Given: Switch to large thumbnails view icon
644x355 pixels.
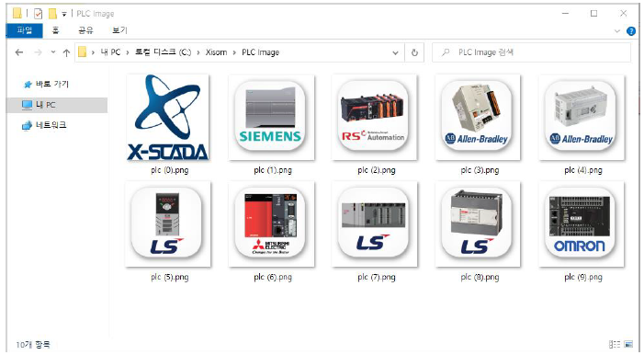Looking at the screenshot, I should tap(628, 344).
